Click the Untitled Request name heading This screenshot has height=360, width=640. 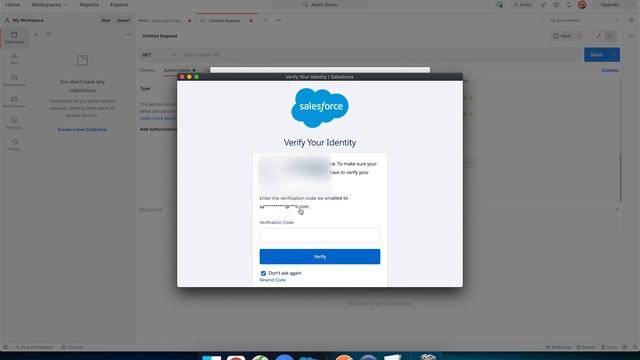[x=160, y=36]
